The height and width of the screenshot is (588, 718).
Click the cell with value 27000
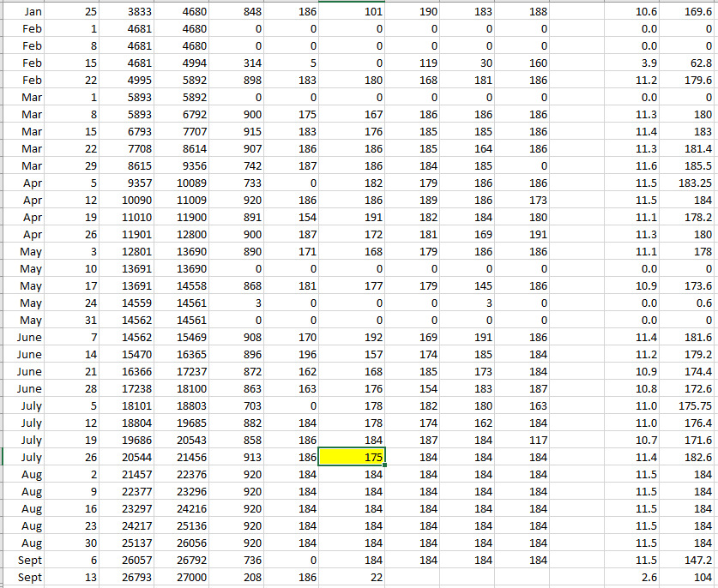pyautogui.click(x=188, y=578)
